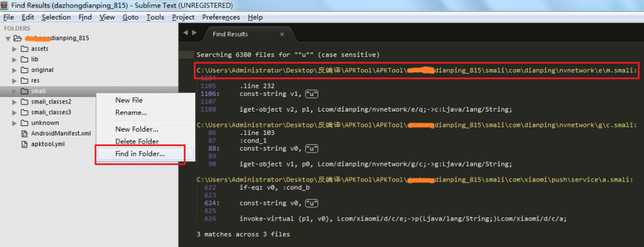Click the AndroidManifest.xml file icon
This screenshot has width=644, height=247.
click(x=25, y=134)
